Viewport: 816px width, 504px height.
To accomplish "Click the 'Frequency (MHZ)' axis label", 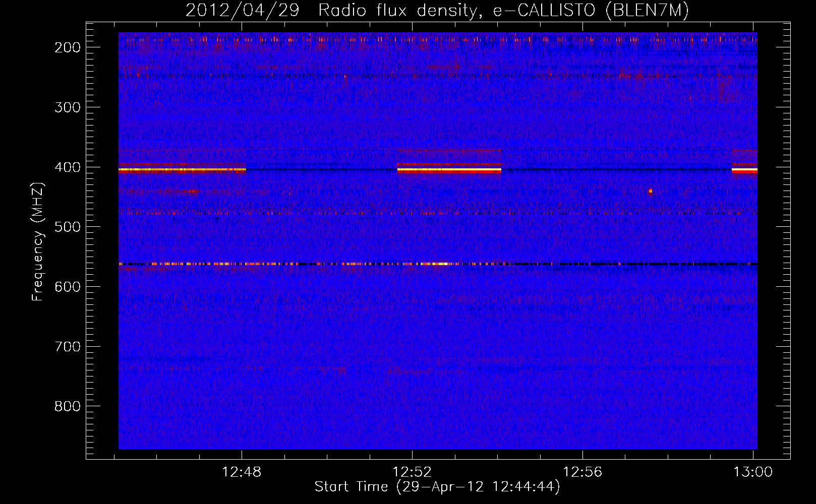I will (38, 241).
